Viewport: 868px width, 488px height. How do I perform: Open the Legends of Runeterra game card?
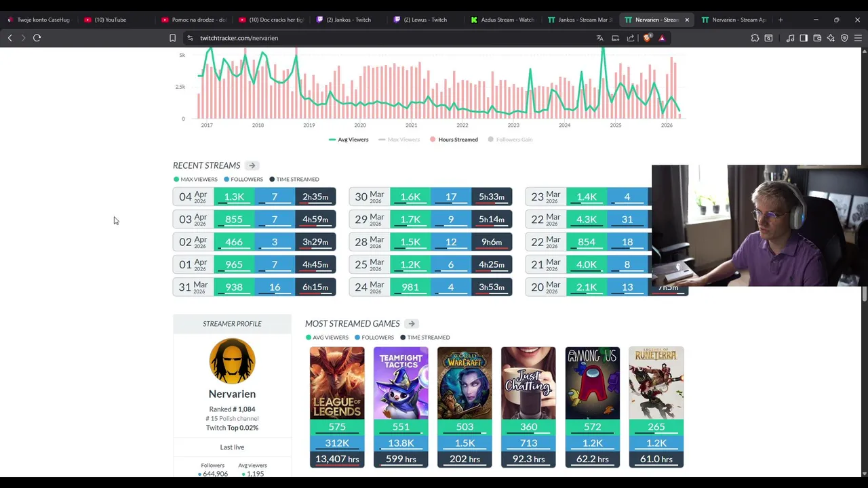[656, 407]
